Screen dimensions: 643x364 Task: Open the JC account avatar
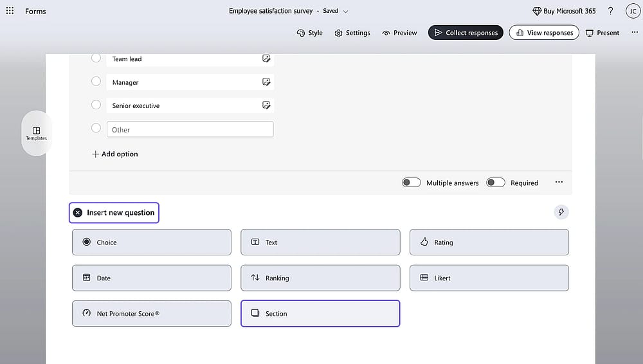click(x=633, y=11)
